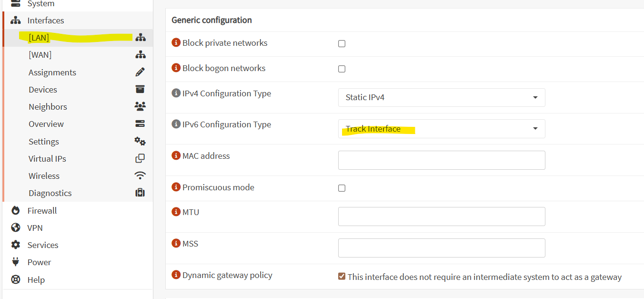Click the Diagnostics medkit icon
Viewport: 644px width, 299px height.
coord(140,193)
